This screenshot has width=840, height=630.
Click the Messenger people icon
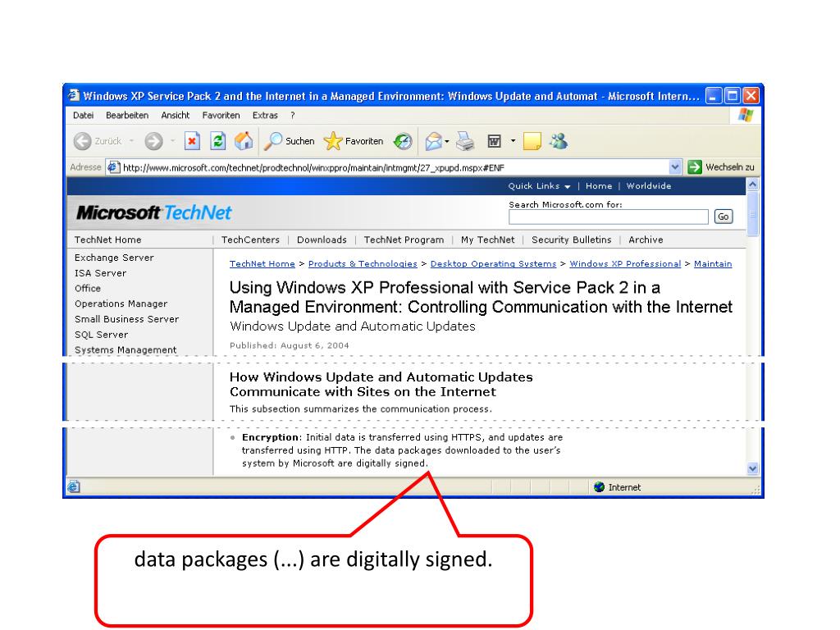point(558,141)
